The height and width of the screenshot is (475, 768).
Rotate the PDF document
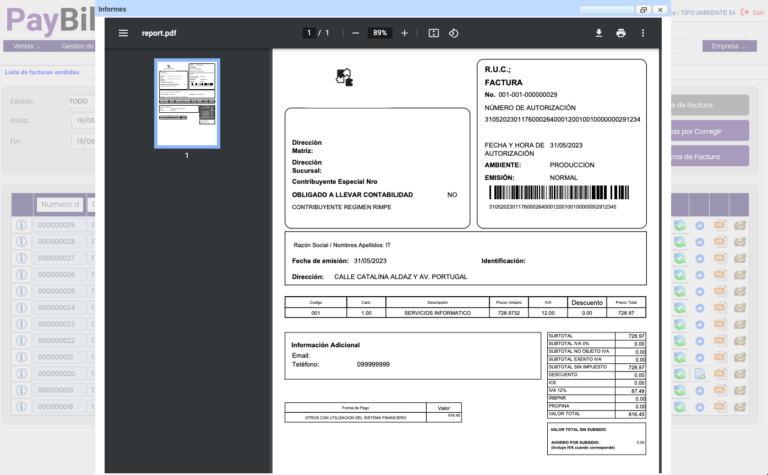[453, 33]
